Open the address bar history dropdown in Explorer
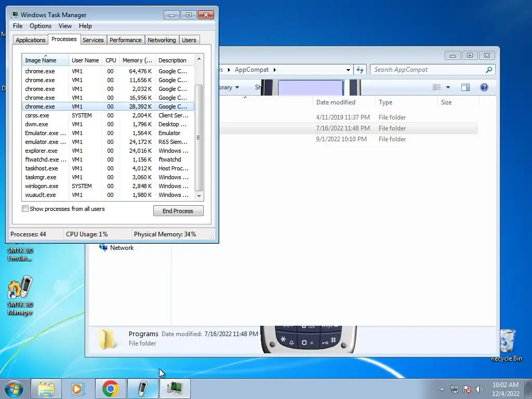The height and width of the screenshot is (399, 532). pos(348,70)
